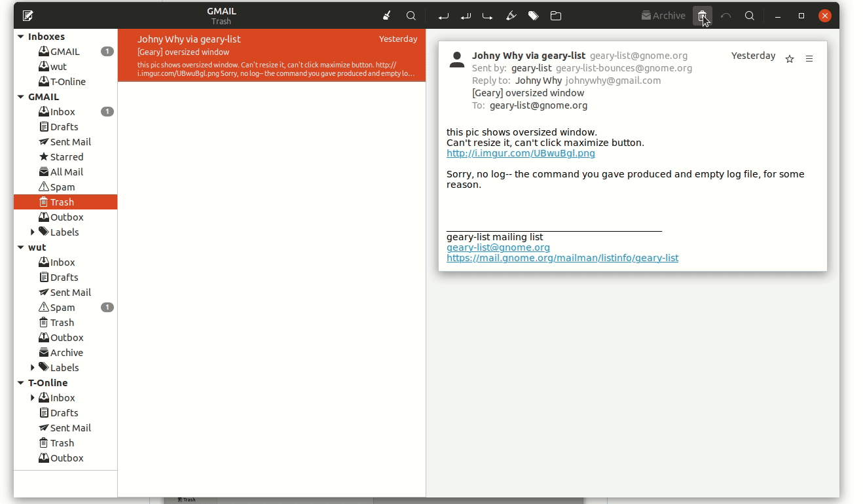Viewport: 863px width, 504px height.
Task: Open the All Mail folder
Action: point(65,172)
